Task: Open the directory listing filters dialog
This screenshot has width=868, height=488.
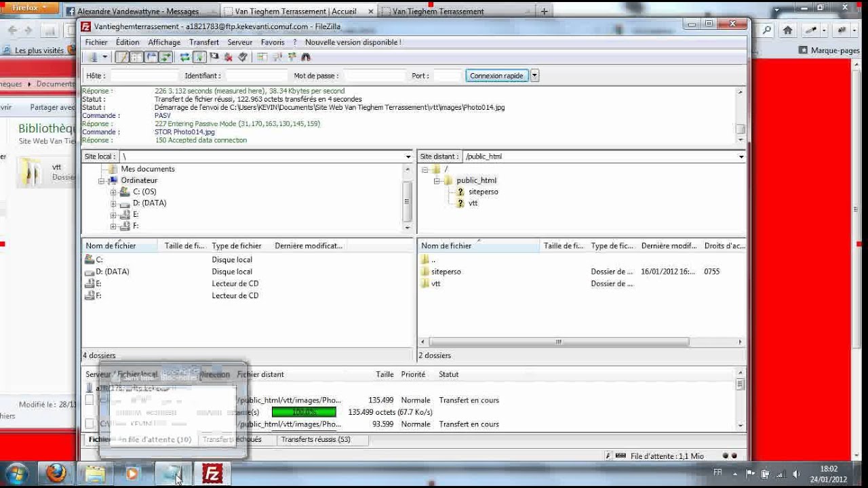Action: (262, 58)
